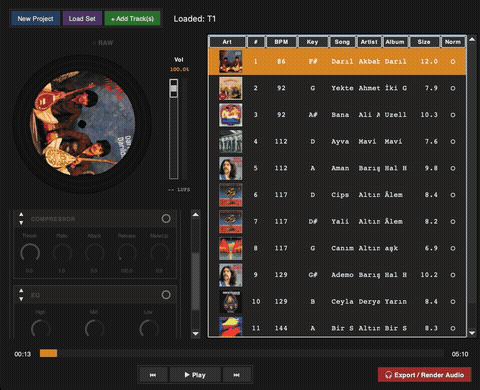Click album art of track 4 Ayva
480x390 pixels.
(x=230, y=142)
